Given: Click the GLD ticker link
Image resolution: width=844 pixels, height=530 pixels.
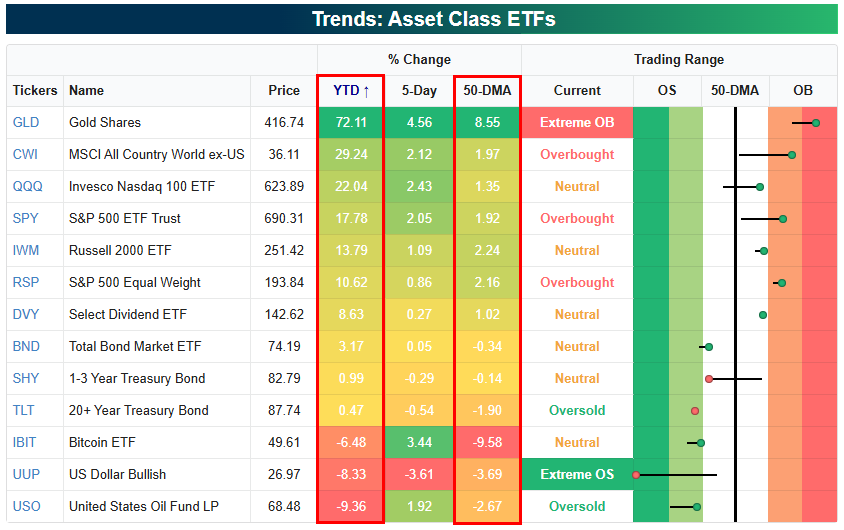Looking at the screenshot, I should [25, 122].
